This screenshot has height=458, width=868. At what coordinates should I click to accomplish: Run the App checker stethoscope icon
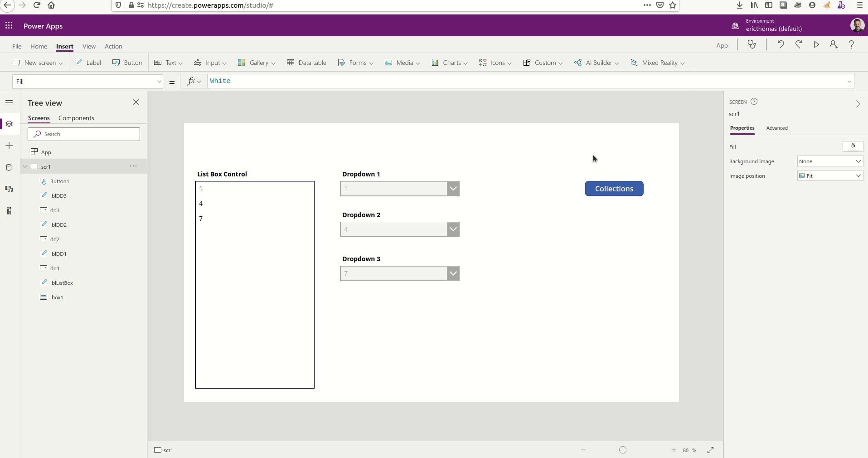tap(752, 44)
